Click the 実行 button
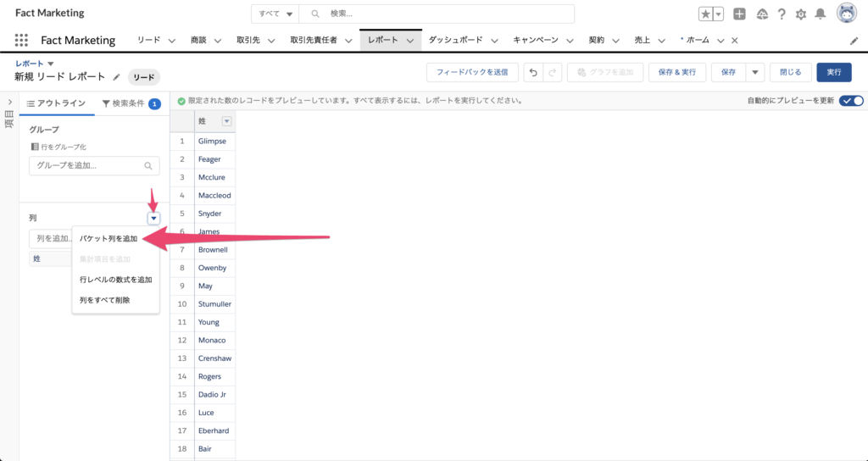This screenshot has width=868, height=461. pos(834,73)
